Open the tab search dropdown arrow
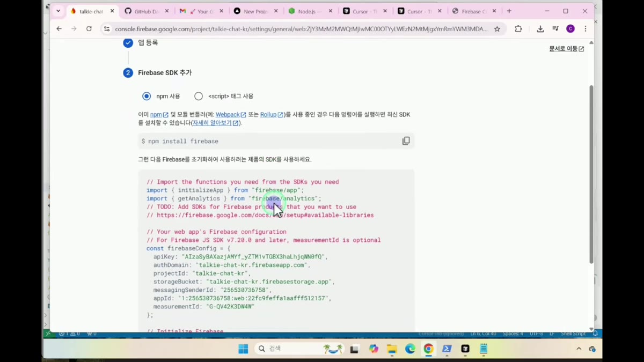Screen dimensions: 644x362 [58, 11]
